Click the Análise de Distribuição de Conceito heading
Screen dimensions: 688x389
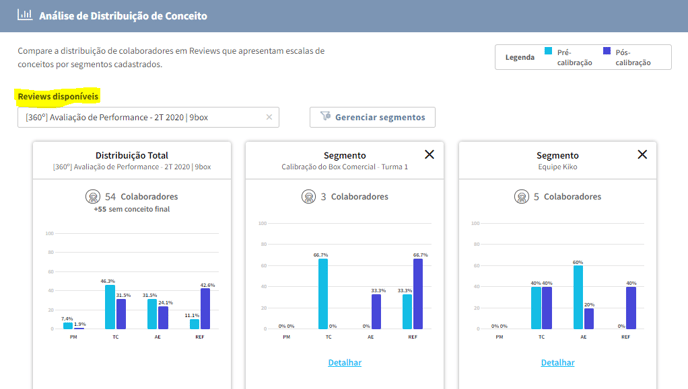pyautogui.click(x=123, y=16)
